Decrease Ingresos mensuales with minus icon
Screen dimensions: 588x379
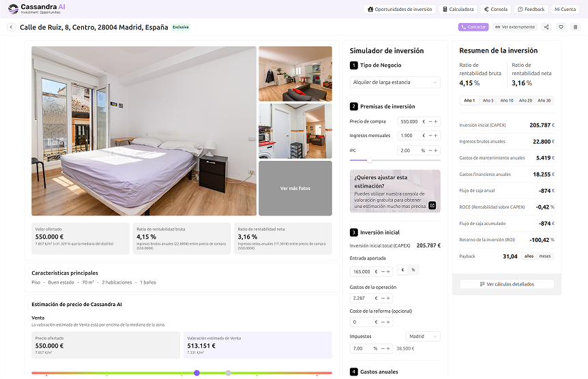(429, 136)
